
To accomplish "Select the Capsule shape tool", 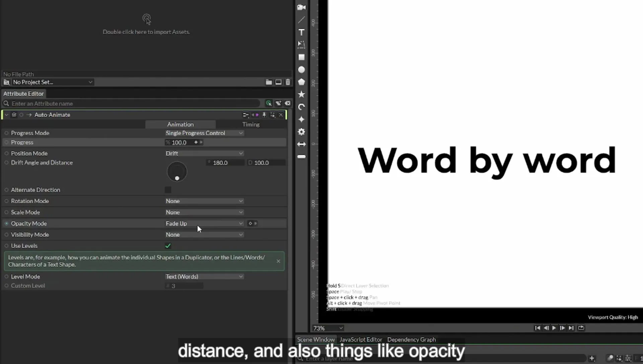I will coord(301,157).
